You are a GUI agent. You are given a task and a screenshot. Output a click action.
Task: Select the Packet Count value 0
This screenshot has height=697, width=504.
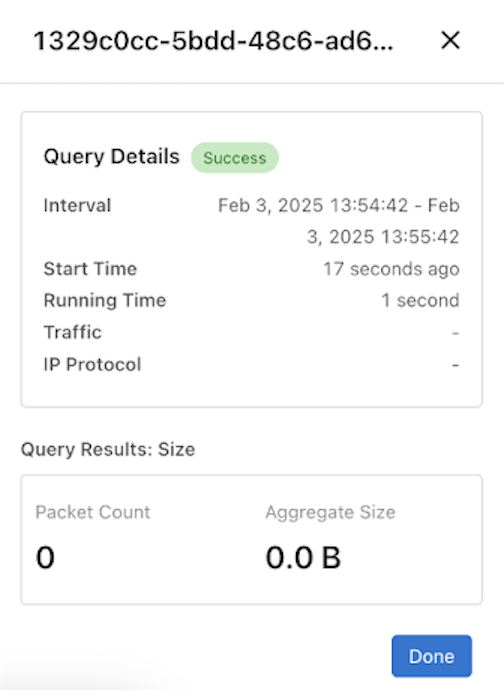pyautogui.click(x=45, y=557)
